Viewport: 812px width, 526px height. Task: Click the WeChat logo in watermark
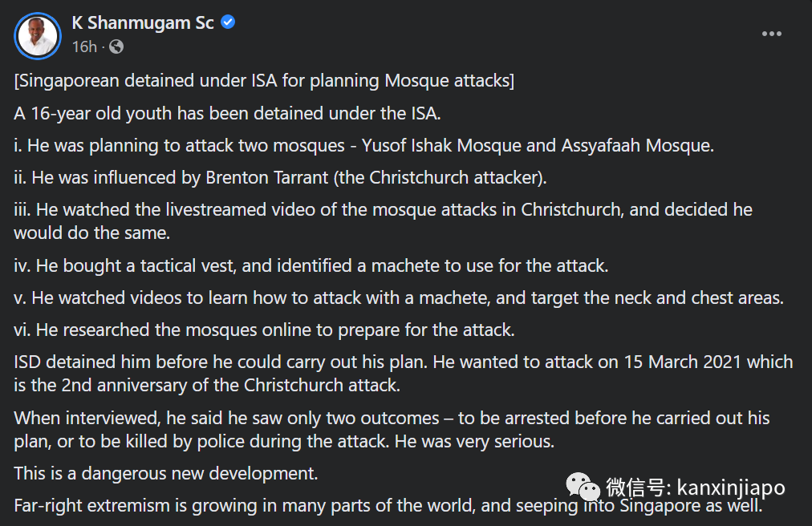pos(583,487)
